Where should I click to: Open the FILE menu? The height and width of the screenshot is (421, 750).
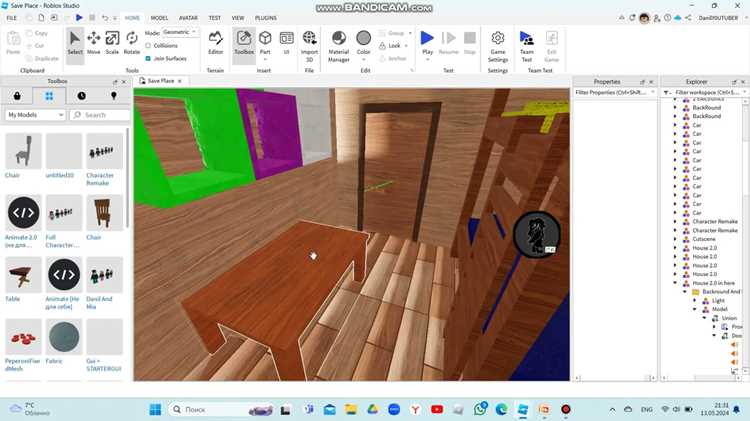[x=11, y=18]
